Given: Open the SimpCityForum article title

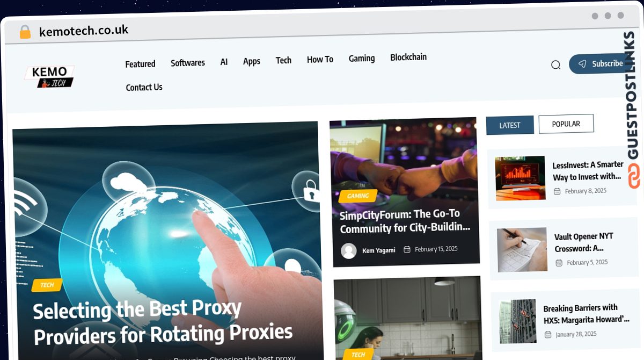Looking at the screenshot, I should tap(405, 221).
